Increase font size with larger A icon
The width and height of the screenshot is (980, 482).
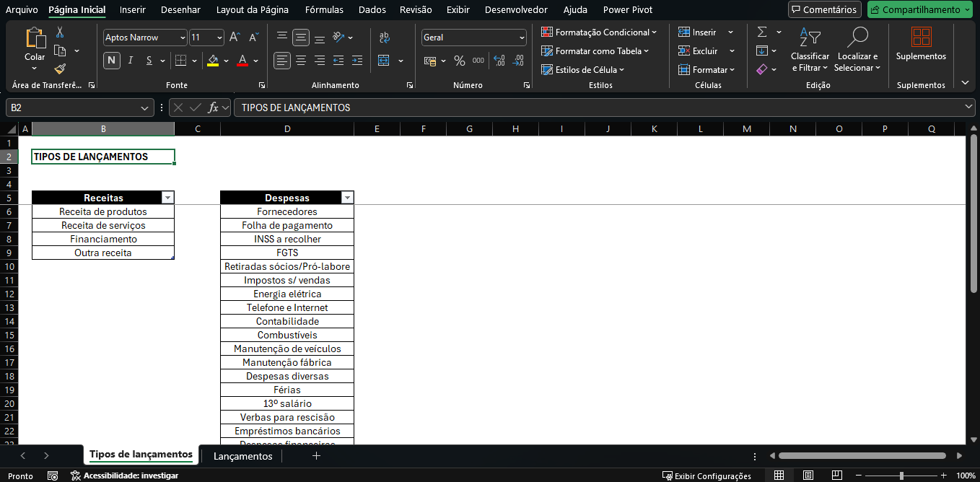(x=235, y=38)
